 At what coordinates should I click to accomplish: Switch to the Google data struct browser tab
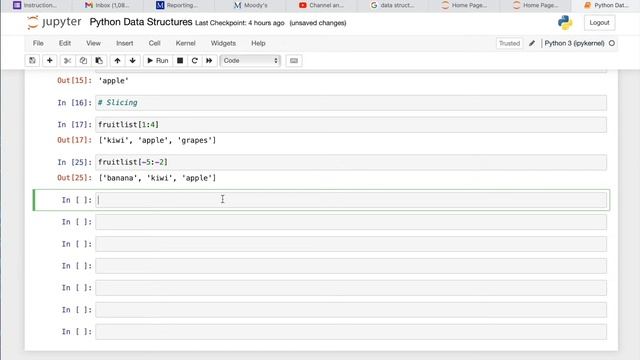point(392,5)
